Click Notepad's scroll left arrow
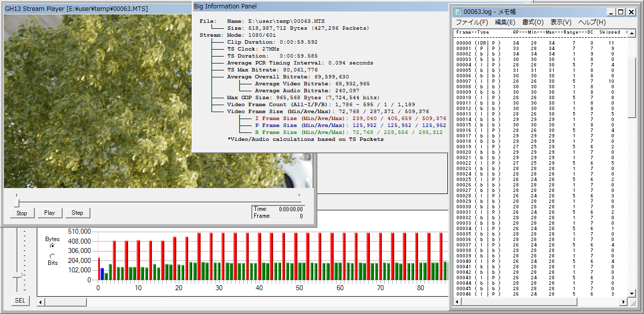 coord(457,302)
